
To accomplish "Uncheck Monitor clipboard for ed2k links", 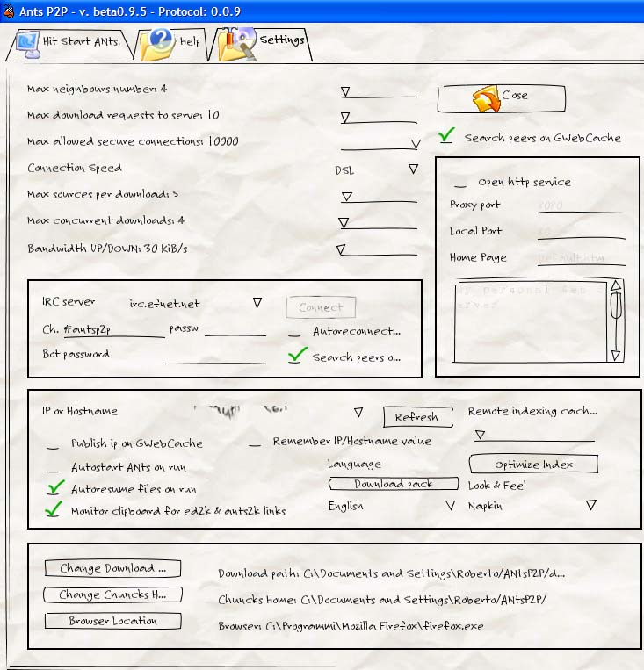I will click(x=56, y=509).
